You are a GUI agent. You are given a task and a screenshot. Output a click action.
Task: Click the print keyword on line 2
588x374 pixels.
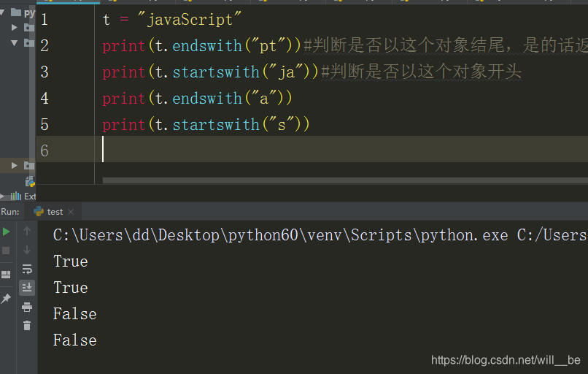pyautogui.click(x=123, y=46)
